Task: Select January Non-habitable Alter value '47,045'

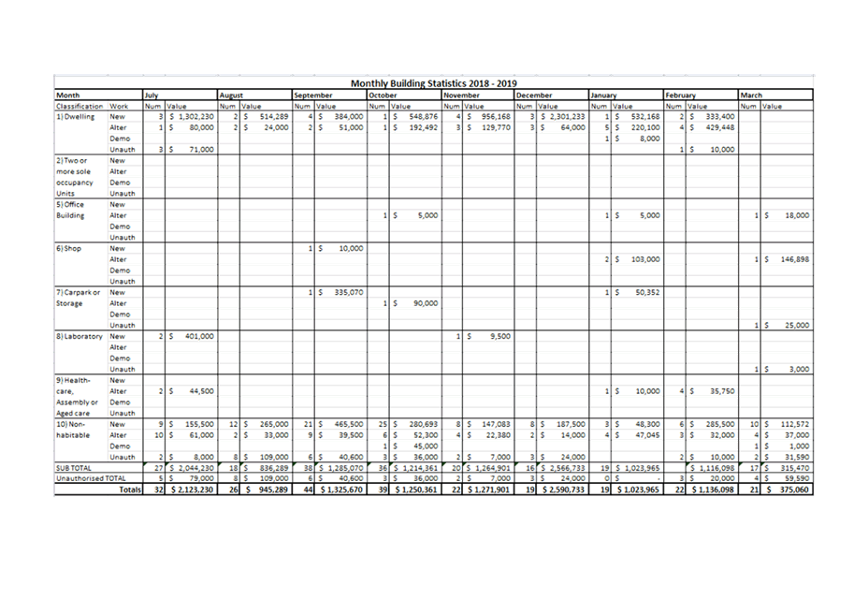Action: click(x=647, y=435)
